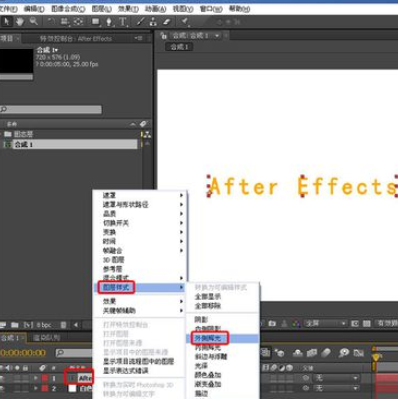Screen dimensions: 398x400
Task: Choose 颜色叠加 layer style
Action: click(x=223, y=375)
